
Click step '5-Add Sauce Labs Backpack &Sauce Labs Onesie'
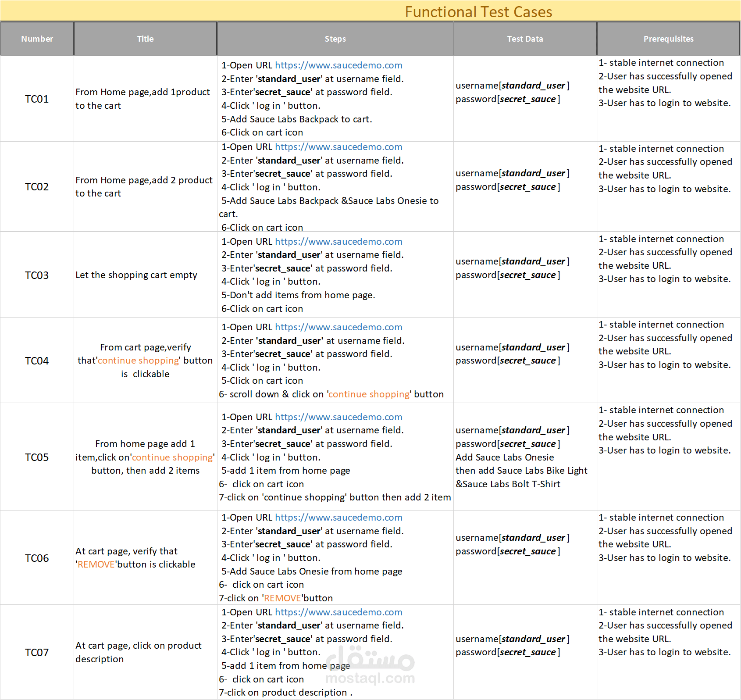coord(329,207)
